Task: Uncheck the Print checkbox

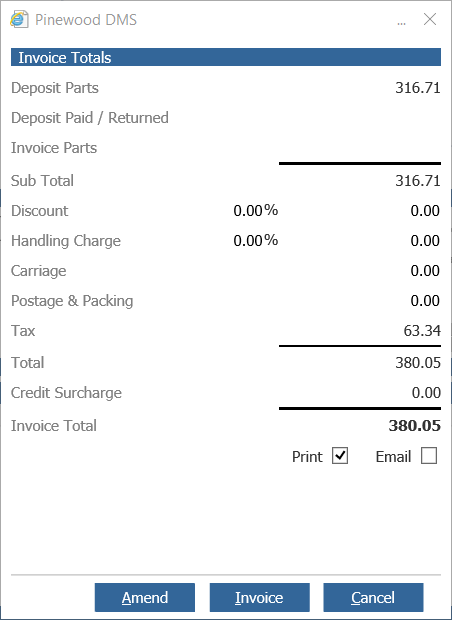Action: tap(340, 456)
